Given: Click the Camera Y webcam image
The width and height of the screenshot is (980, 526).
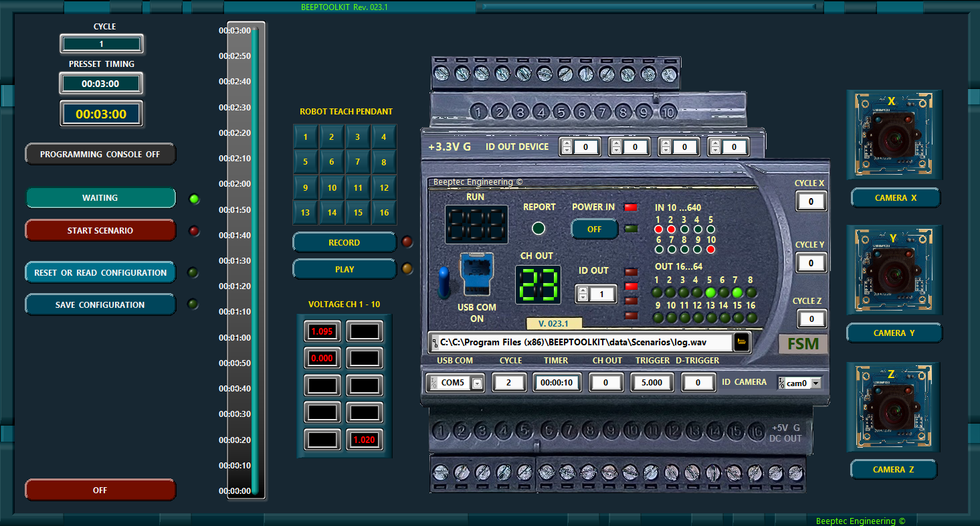Looking at the screenshot, I should pos(894,270).
